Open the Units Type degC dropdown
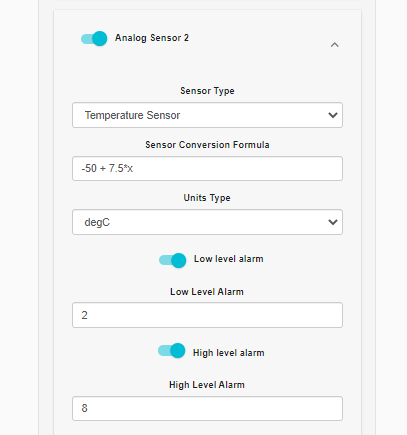Screen dimensions: 407x435 207,222
